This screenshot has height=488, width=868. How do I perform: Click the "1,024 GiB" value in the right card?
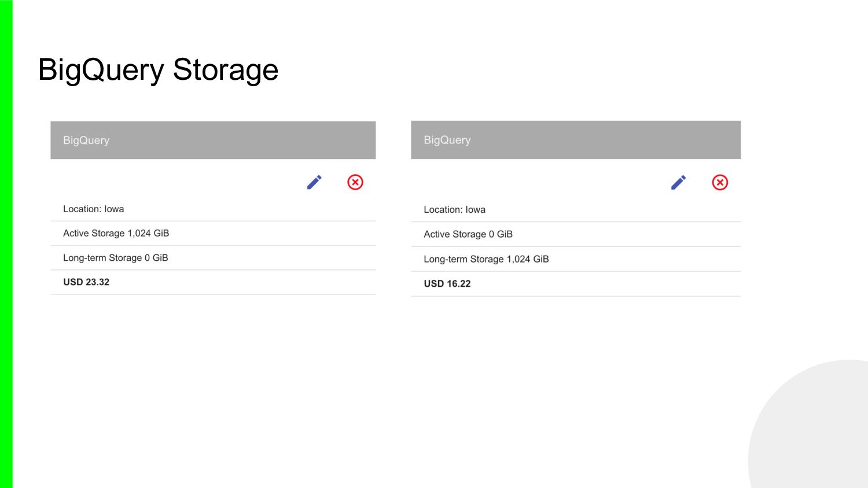click(528, 259)
